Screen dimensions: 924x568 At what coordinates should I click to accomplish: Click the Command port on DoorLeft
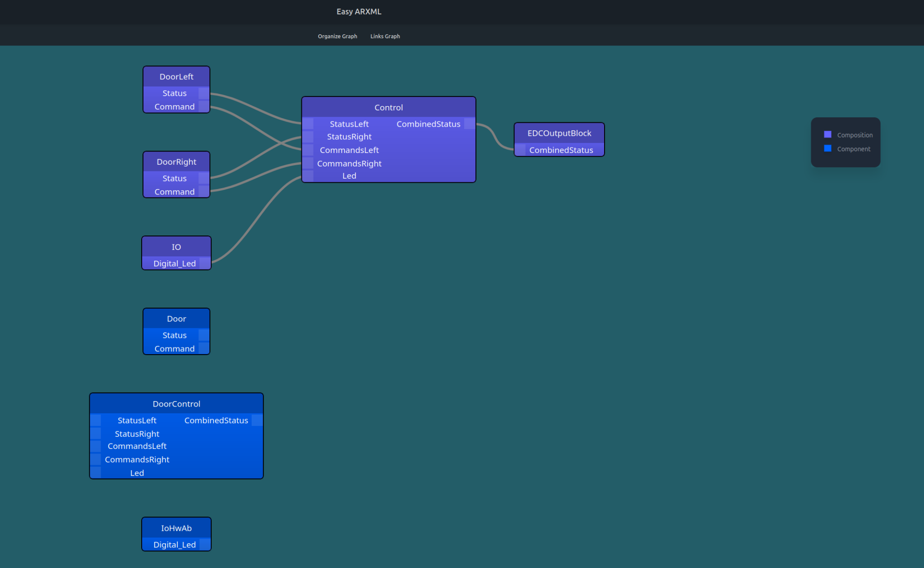[206, 106]
